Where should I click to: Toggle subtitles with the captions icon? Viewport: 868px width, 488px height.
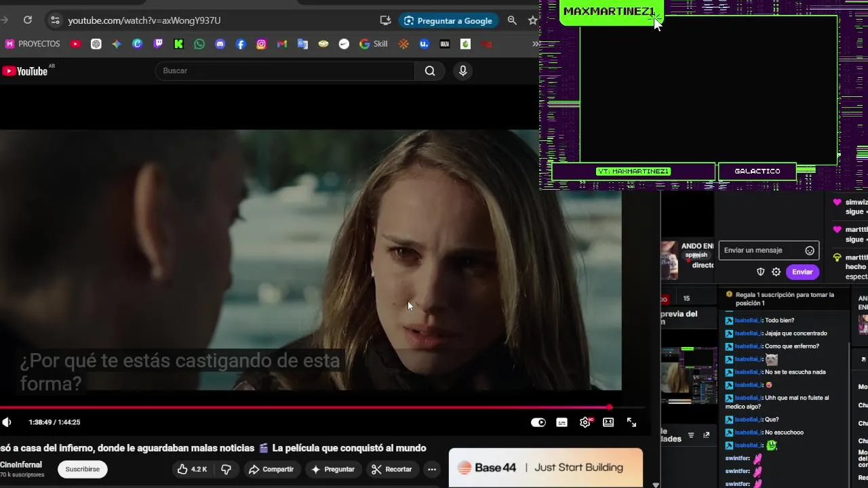pyautogui.click(x=561, y=422)
